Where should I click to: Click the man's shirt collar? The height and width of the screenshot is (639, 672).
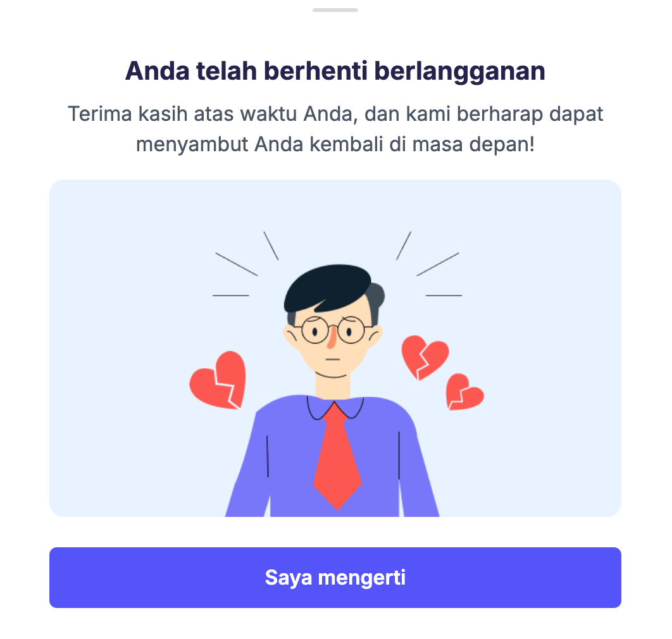coord(335,408)
